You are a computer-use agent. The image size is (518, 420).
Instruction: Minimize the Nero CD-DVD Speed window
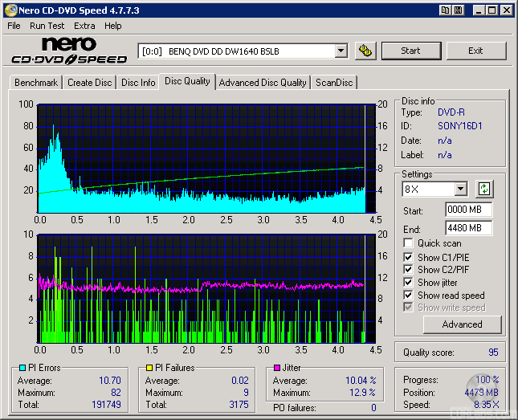478,10
